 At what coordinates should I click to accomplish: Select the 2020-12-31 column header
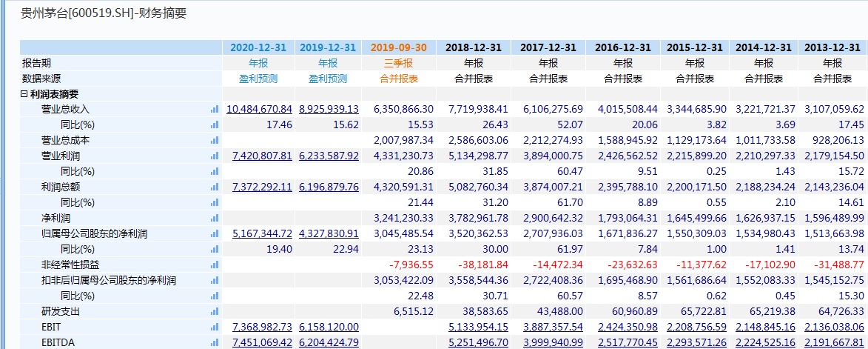click(x=258, y=47)
